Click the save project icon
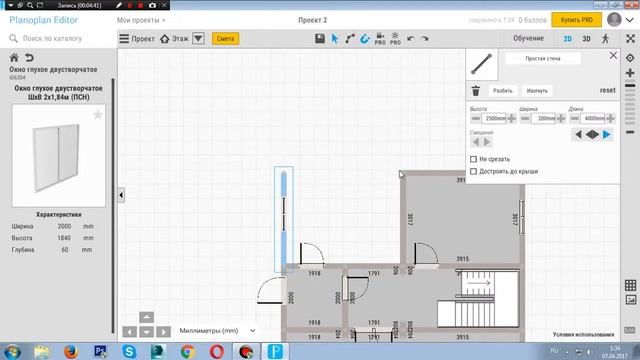640x360 pixels. click(x=320, y=38)
